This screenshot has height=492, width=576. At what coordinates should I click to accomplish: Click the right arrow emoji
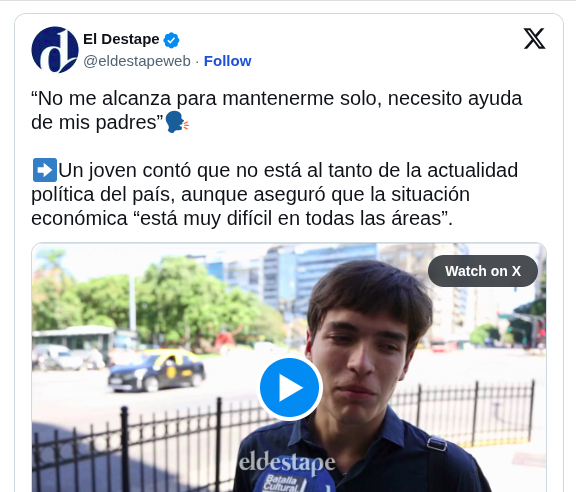(44, 170)
